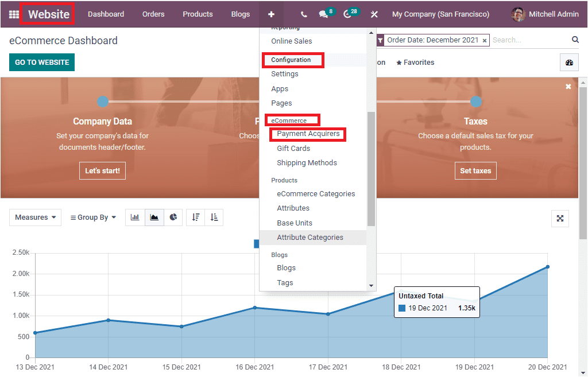
Task: Expand the chart to fullscreen
Action: click(560, 219)
